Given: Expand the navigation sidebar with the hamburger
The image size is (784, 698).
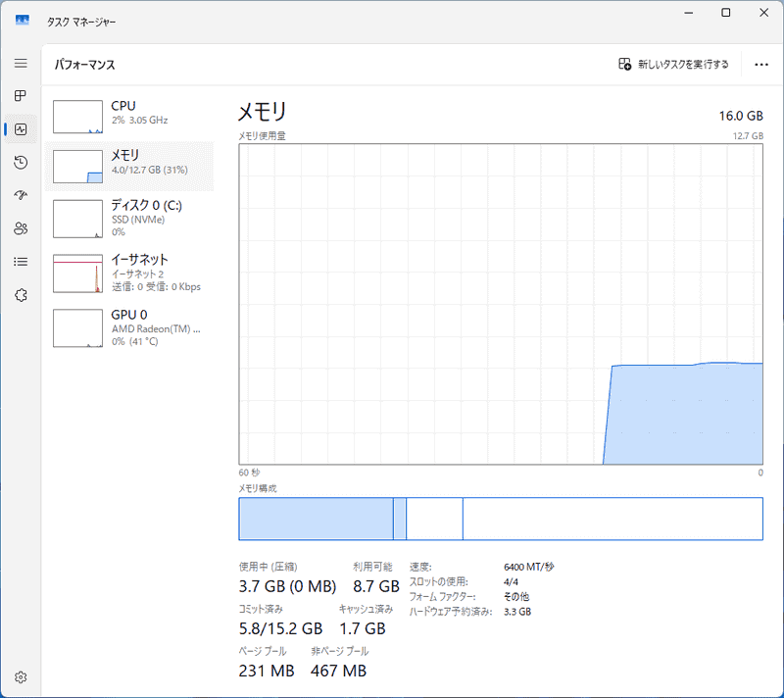Looking at the screenshot, I should tap(20, 63).
